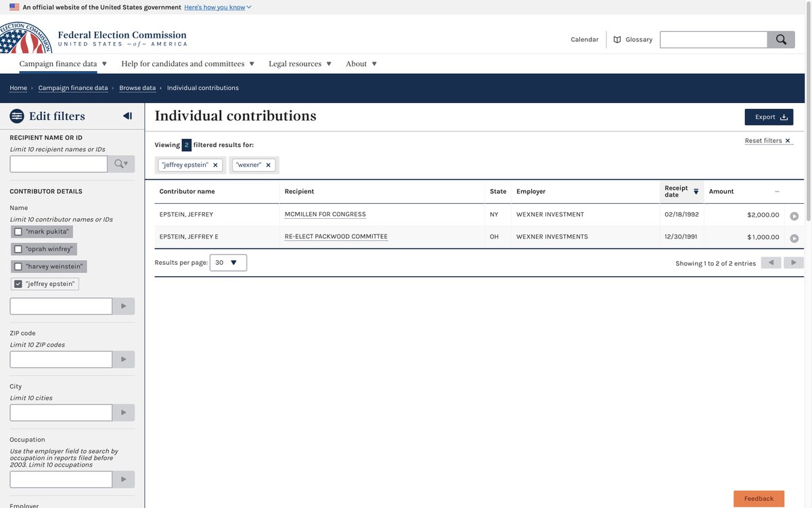Check the "mark pukita" name filter
The height and width of the screenshot is (508, 812).
[x=18, y=232]
